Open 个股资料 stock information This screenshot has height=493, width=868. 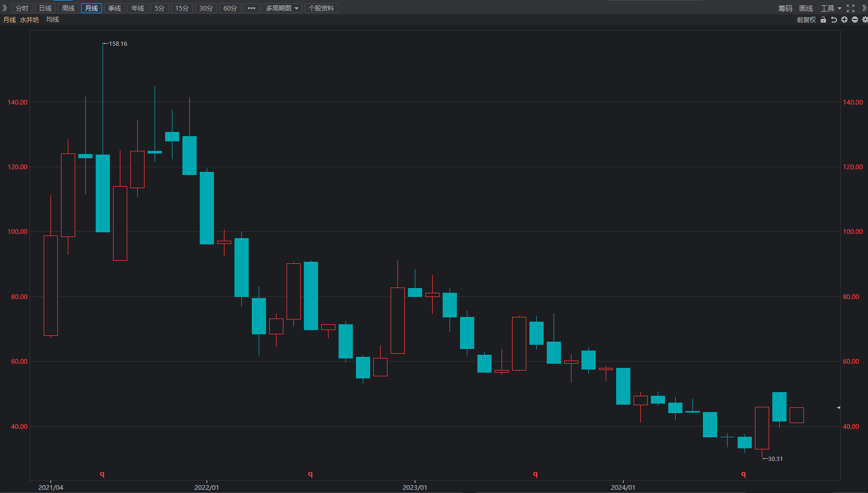(321, 8)
